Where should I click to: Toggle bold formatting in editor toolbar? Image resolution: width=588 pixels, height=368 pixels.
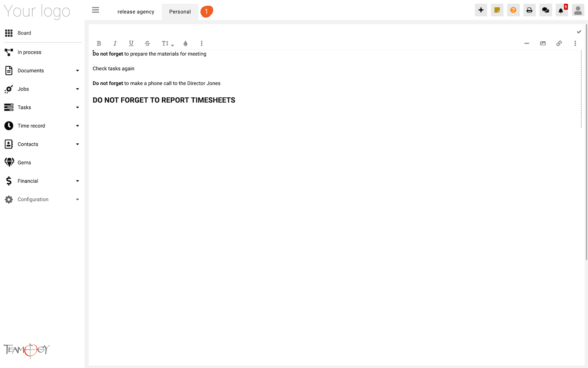(x=99, y=43)
